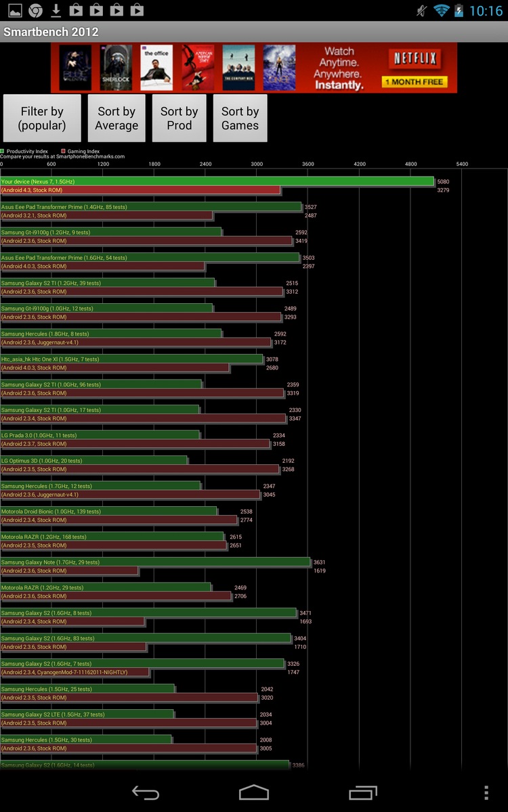This screenshot has height=812, width=508.
Task: Select Samsung Hercules (1.7GHz, 12 tests) row
Action: [100, 486]
